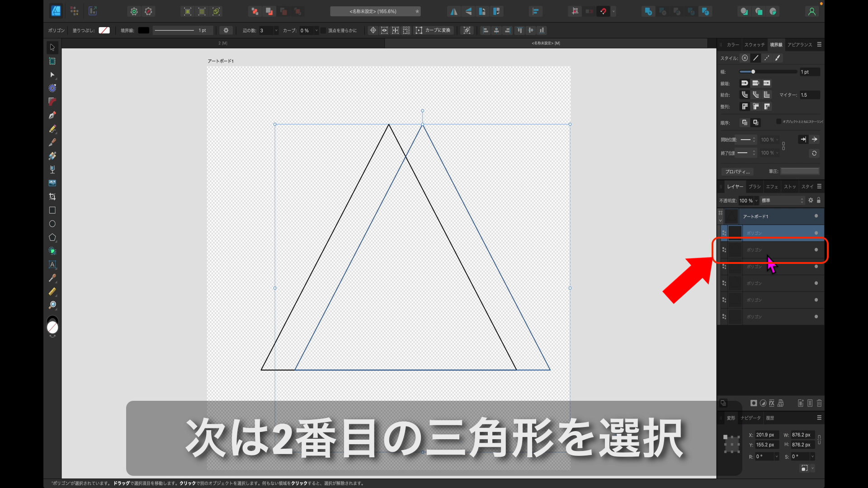Click the horizontal flip icon in the toolbar
868x488 pixels.
point(453,11)
